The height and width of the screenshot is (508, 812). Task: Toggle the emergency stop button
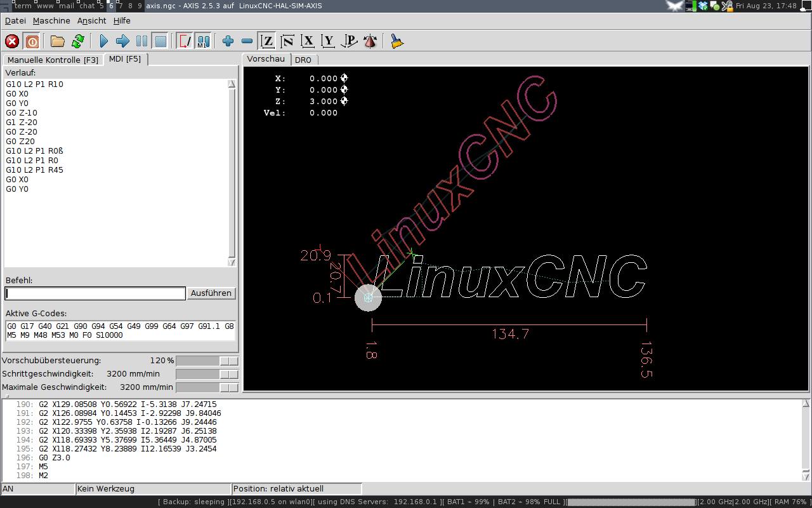12,41
